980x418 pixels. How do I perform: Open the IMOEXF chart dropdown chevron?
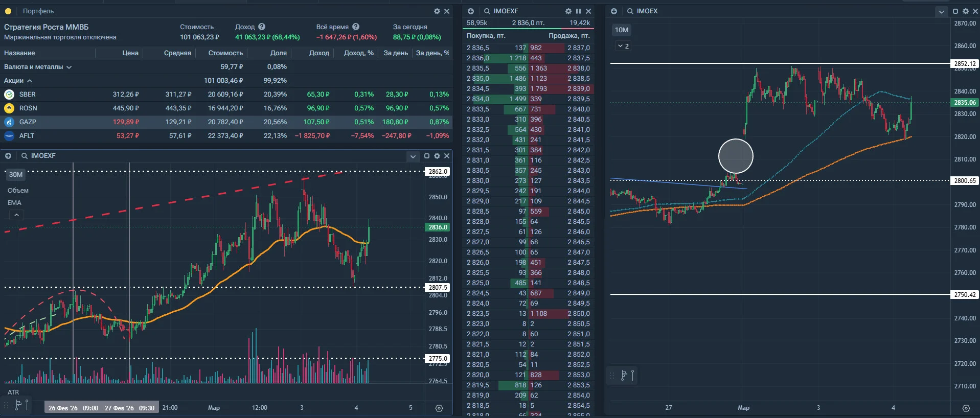(x=413, y=156)
